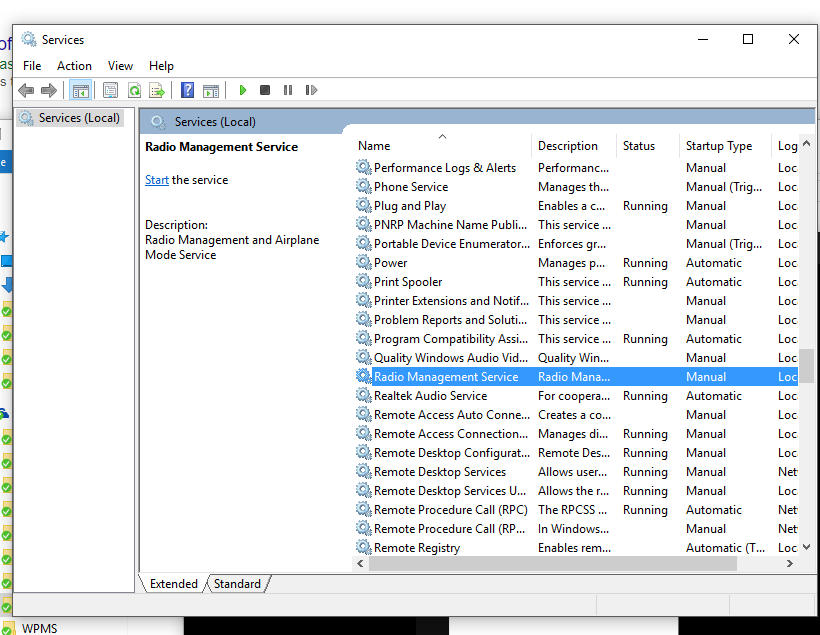Click the green Start Service icon
This screenshot has width=820, height=635.
coord(243,90)
